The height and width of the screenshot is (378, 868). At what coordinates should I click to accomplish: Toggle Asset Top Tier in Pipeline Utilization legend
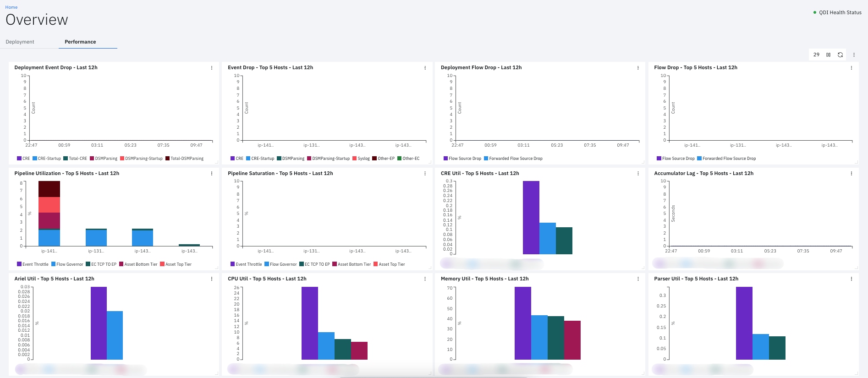pyautogui.click(x=176, y=264)
